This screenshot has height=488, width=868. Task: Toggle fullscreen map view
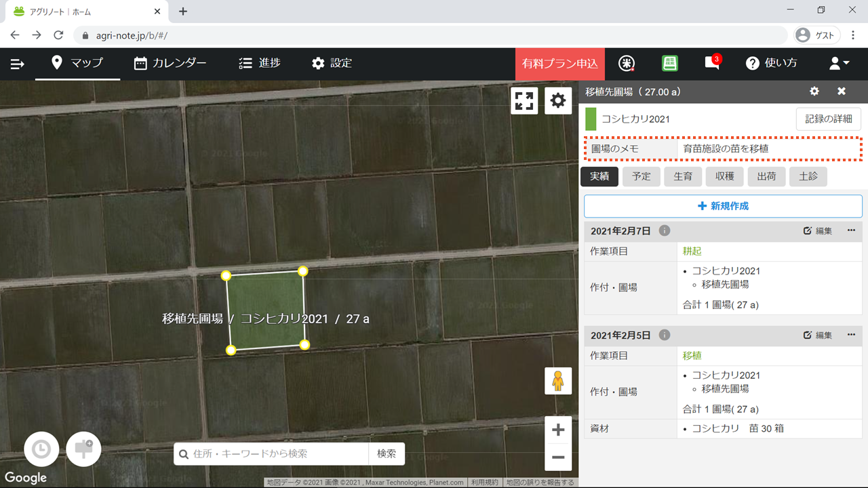(524, 101)
